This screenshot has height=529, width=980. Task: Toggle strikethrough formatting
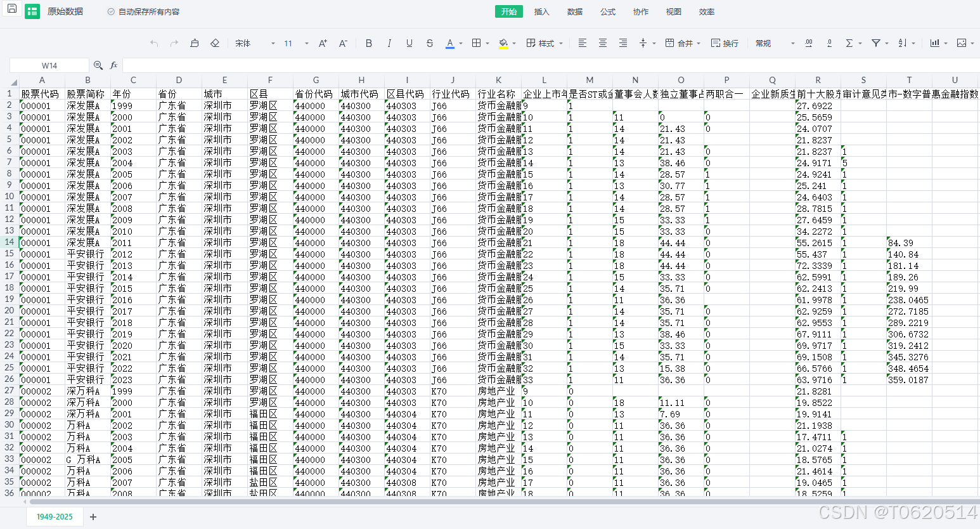[430, 43]
